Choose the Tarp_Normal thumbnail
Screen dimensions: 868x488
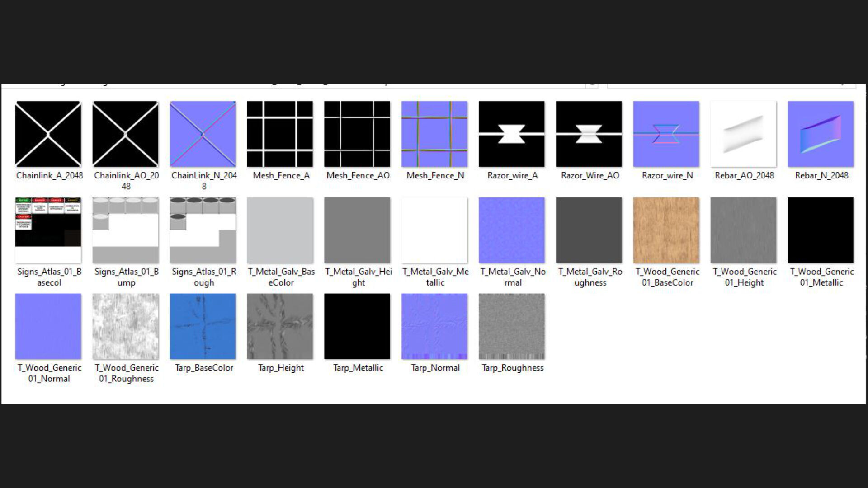434,326
